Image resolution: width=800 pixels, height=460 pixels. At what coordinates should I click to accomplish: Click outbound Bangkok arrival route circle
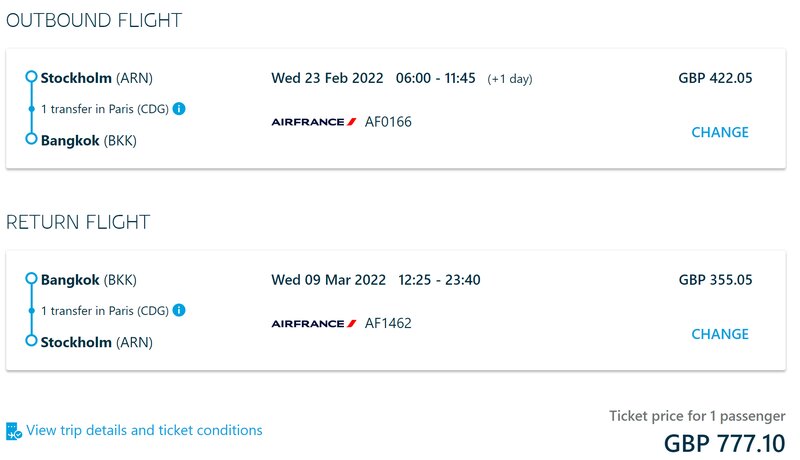(x=32, y=139)
